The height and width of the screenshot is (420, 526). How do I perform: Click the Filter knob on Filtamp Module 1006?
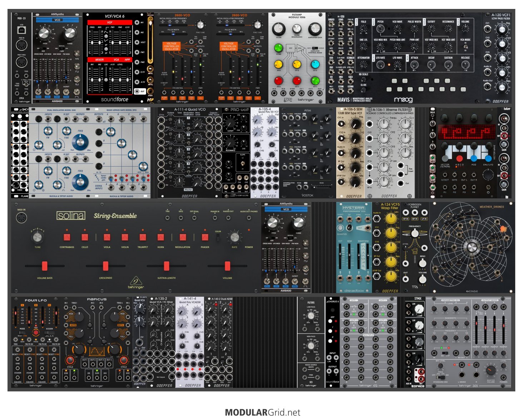point(279,29)
